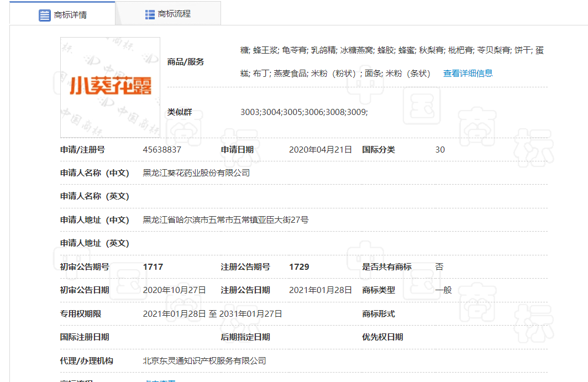
Task: Click the 国际分类 value "30"
Action: pos(440,150)
